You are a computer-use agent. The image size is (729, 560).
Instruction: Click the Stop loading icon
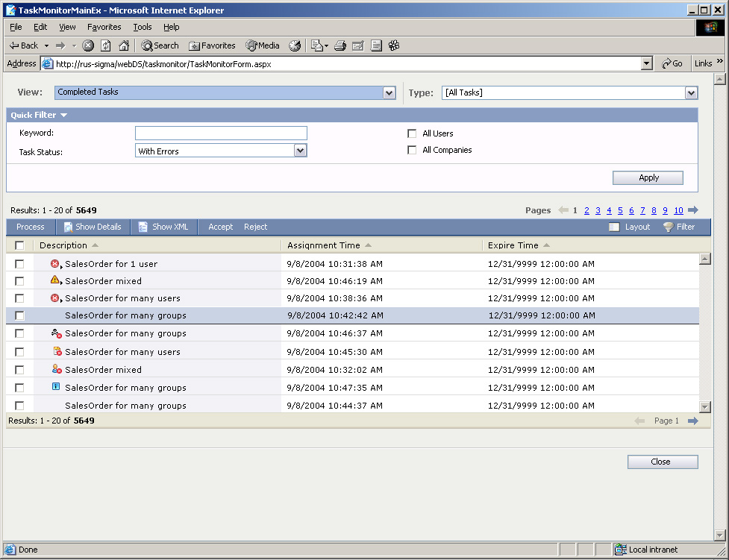[88, 45]
